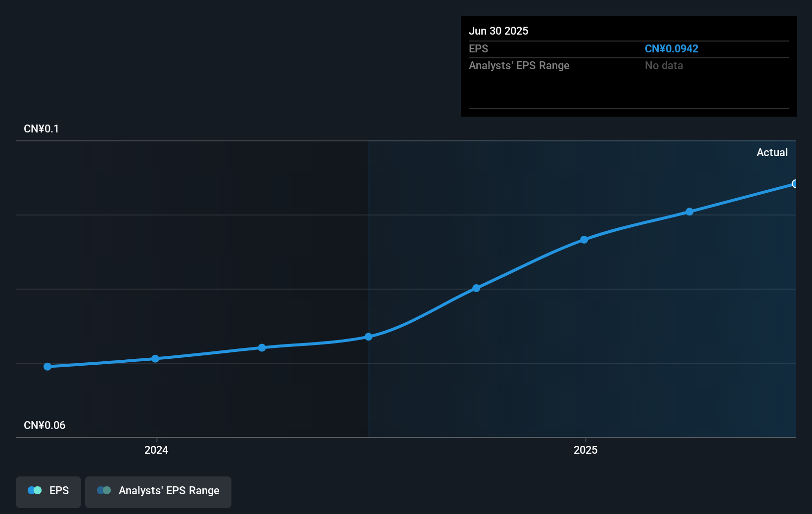The image size is (812, 514).
Task: Click the 'Actual' region label
Action: [772, 152]
